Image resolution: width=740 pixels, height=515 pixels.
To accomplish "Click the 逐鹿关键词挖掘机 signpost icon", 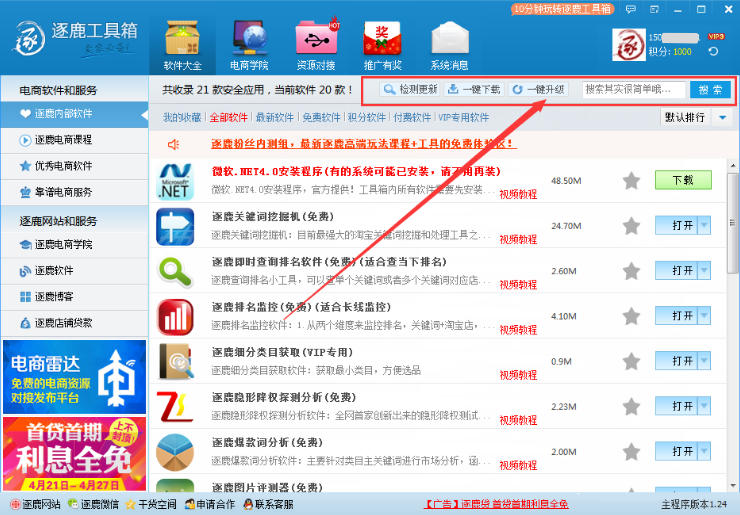I will click(175, 227).
